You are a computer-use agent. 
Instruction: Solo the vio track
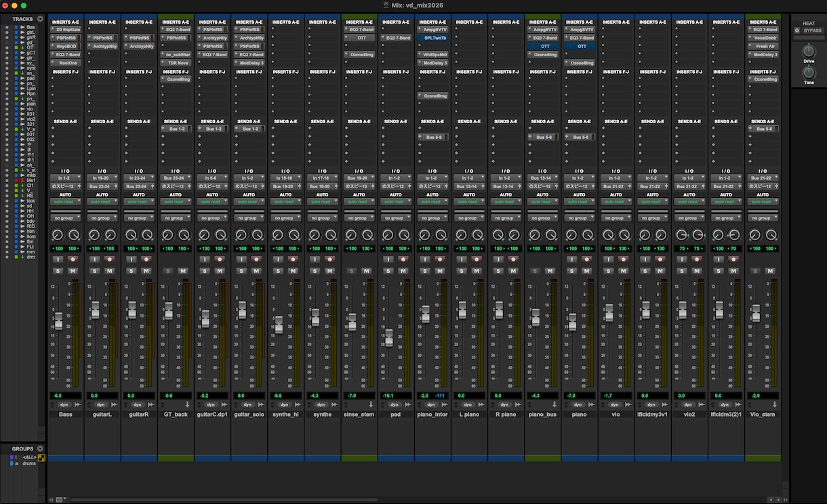607,271
